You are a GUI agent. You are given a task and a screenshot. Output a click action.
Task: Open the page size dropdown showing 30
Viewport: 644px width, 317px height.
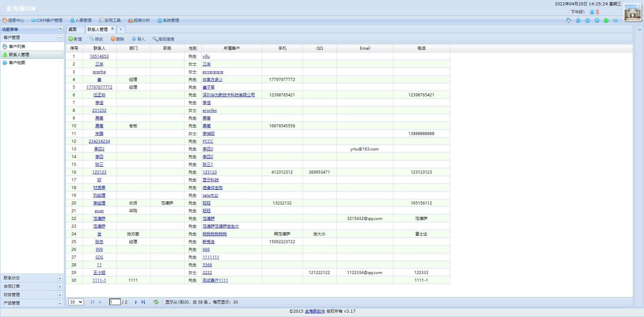point(76,302)
